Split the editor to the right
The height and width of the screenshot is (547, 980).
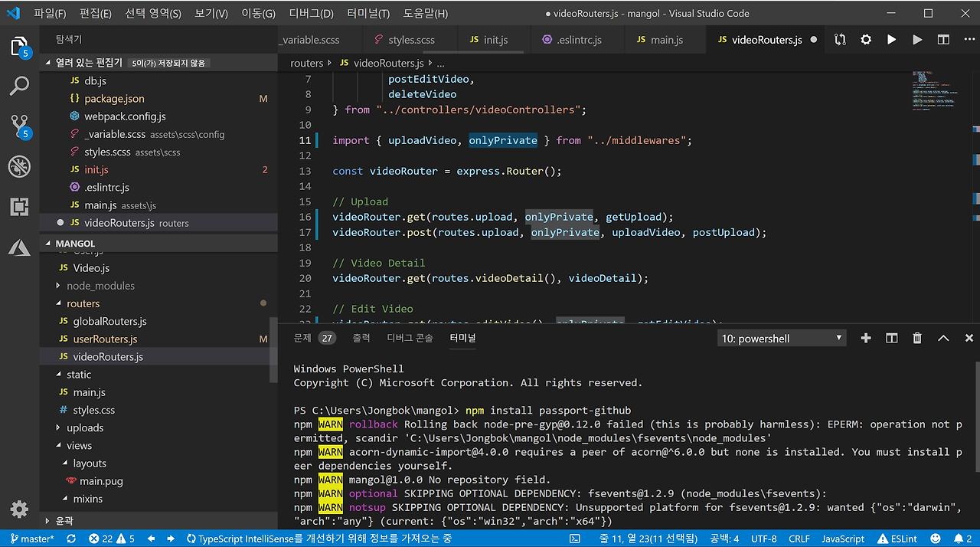943,40
